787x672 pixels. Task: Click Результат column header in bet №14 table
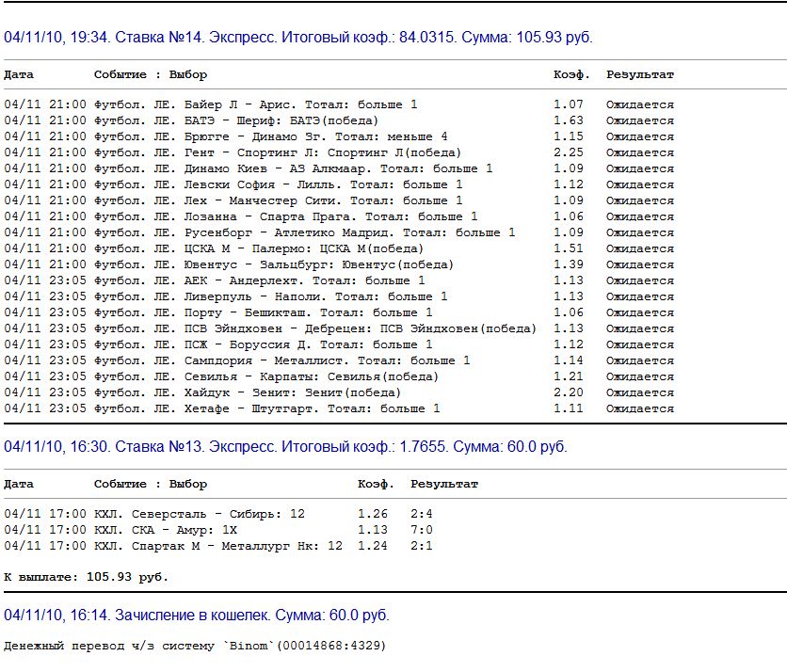[x=640, y=74]
